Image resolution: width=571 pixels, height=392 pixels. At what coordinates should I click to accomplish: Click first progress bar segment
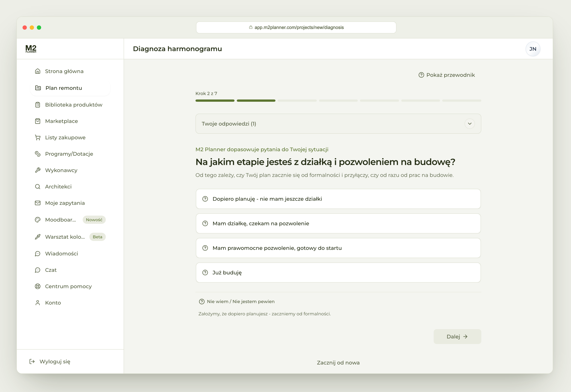pyautogui.click(x=215, y=101)
